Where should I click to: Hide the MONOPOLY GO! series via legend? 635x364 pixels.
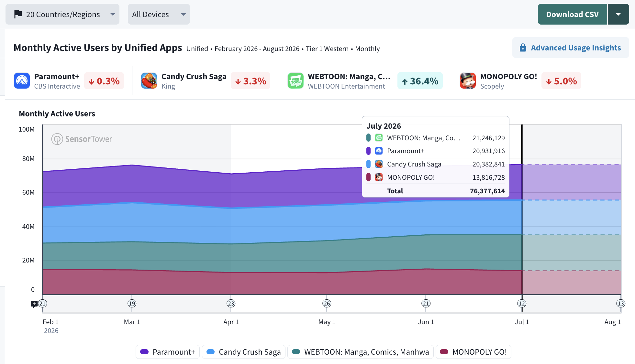(473, 352)
